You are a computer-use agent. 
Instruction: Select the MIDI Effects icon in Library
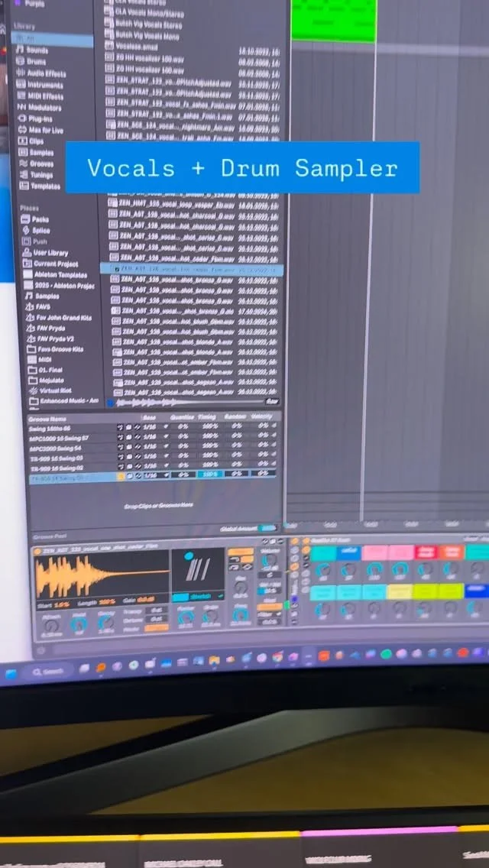click(21, 96)
